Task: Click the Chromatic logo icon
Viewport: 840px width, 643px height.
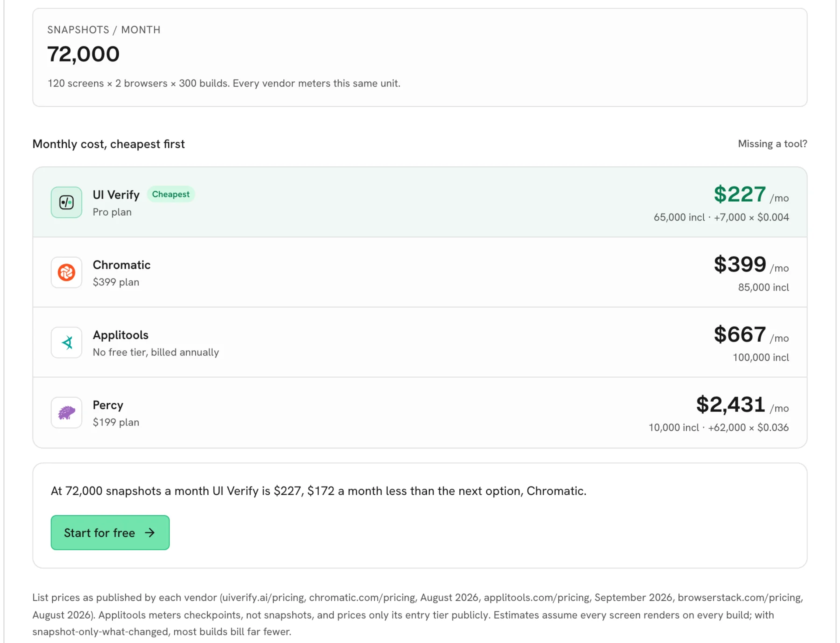Action: pyautogui.click(x=66, y=272)
